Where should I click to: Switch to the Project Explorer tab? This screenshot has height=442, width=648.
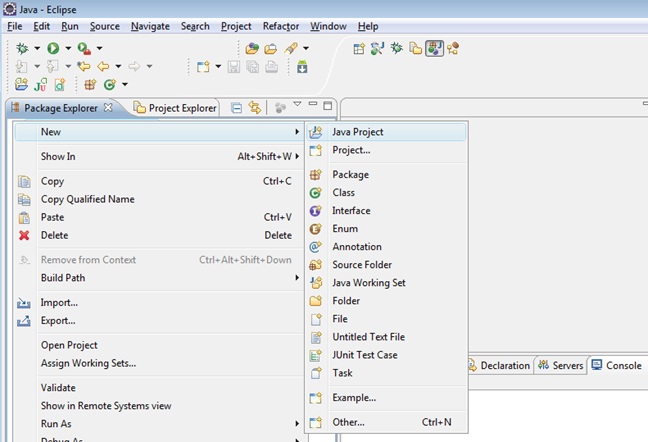pos(175,108)
